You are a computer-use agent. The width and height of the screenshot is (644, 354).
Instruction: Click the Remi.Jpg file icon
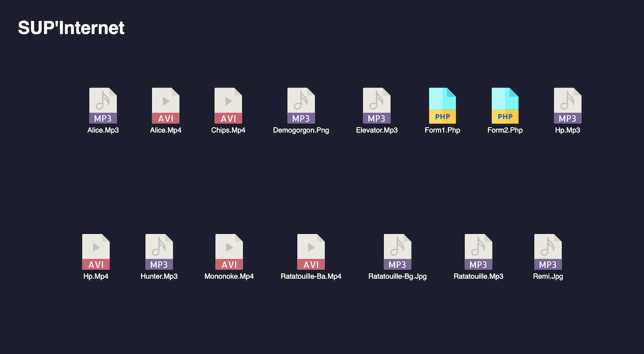[x=548, y=252]
